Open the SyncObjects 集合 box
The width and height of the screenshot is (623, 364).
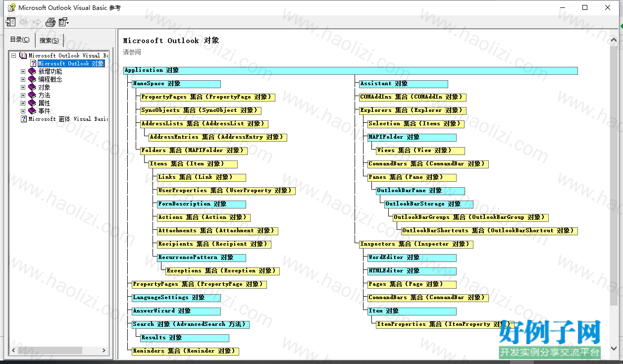click(200, 110)
